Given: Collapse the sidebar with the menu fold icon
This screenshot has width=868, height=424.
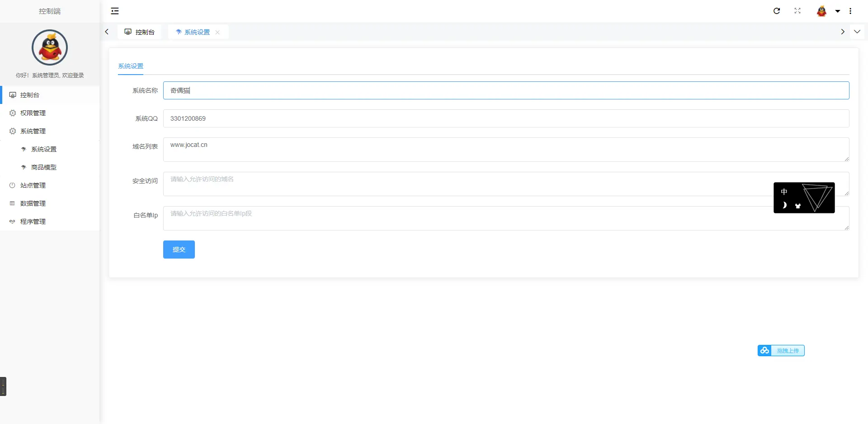Looking at the screenshot, I should 115,11.
